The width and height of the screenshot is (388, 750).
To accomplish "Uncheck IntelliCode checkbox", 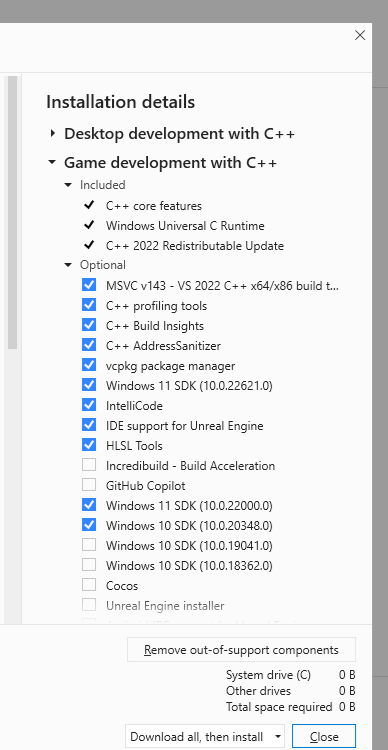I will pos(89,405).
